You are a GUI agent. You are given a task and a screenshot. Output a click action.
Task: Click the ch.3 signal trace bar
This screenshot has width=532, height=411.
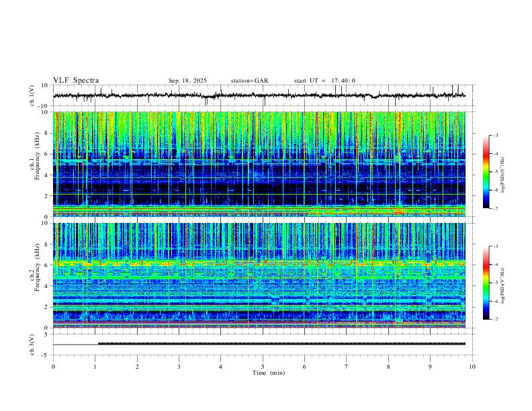[x=281, y=344]
